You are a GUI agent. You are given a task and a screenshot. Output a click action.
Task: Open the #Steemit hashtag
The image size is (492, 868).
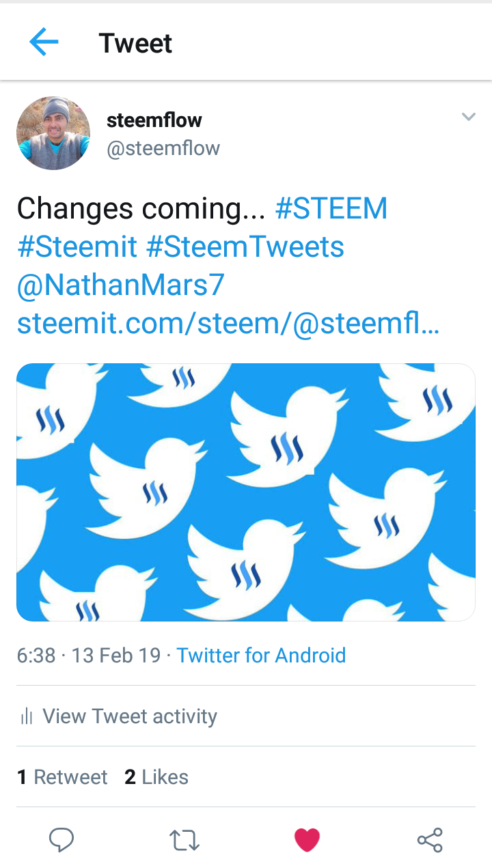[x=77, y=247]
